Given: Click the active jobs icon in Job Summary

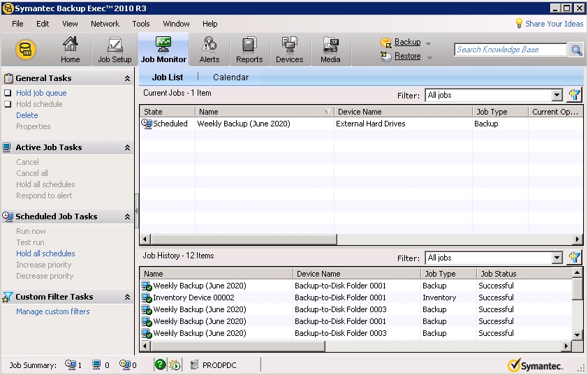Looking at the screenshot, I should (x=96, y=365).
